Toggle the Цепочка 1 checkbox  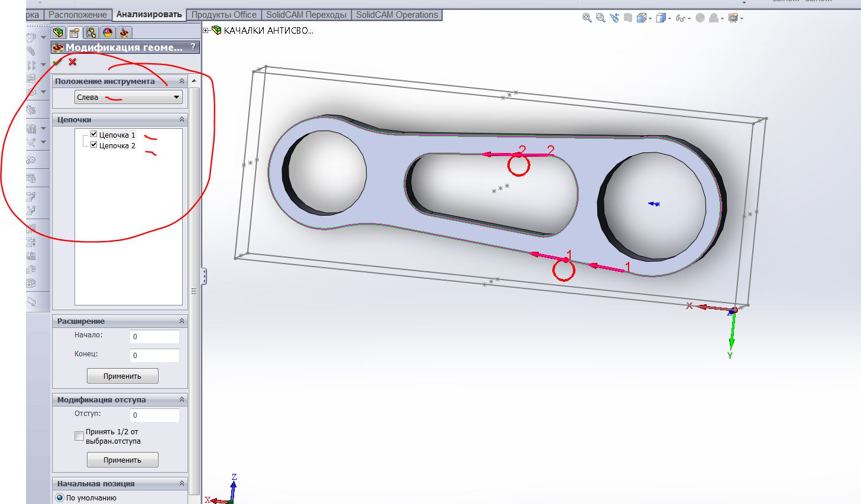point(93,134)
